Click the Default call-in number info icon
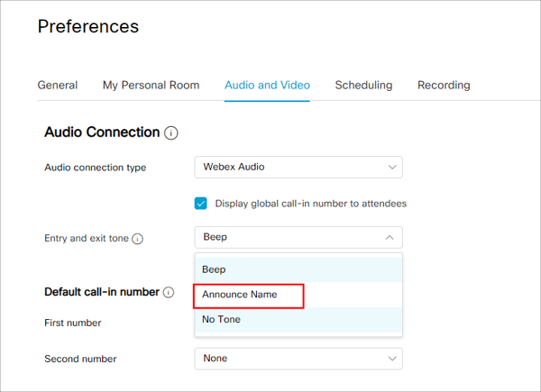 tap(169, 292)
